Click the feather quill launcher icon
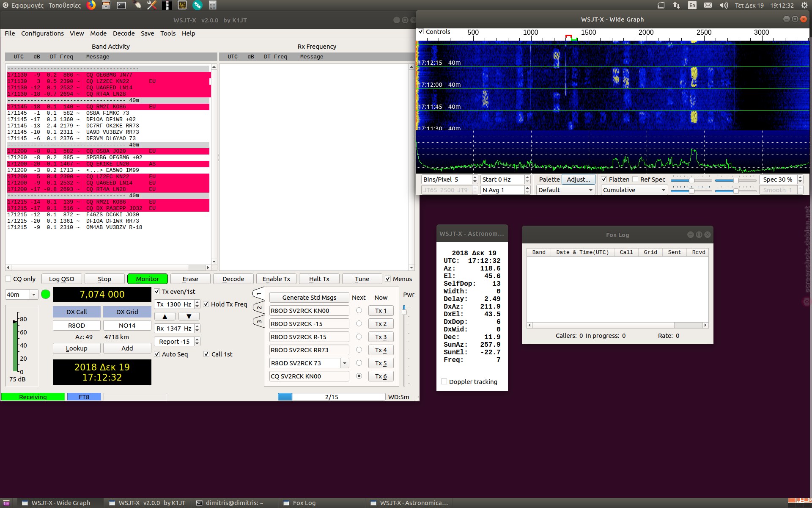Image resolution: width=812 pixels, height=508 pixels. [137, 5]
